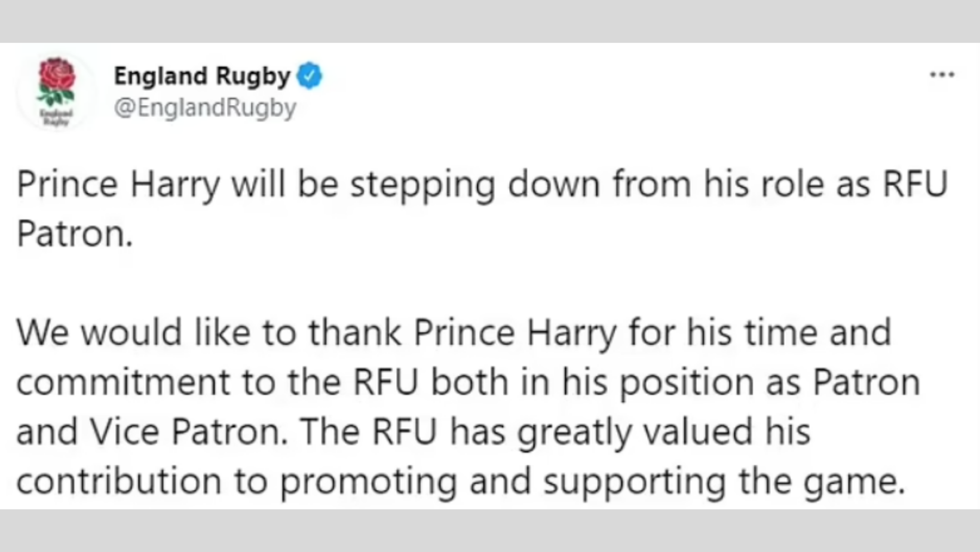The width and height of the screenshot is (980, 552).
Task: Click the "contribution to promoting and supporting" line
Action: coord(460,482)
